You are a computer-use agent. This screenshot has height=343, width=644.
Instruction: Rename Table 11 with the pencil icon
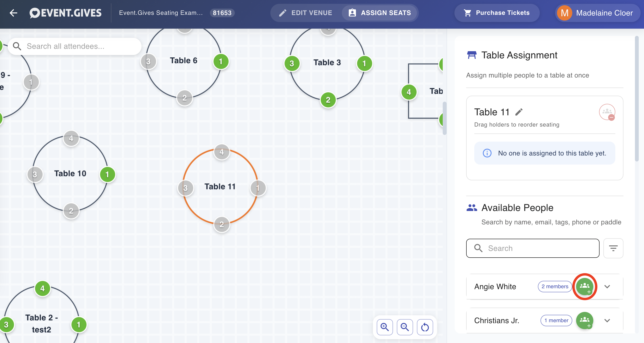[519, 112]
